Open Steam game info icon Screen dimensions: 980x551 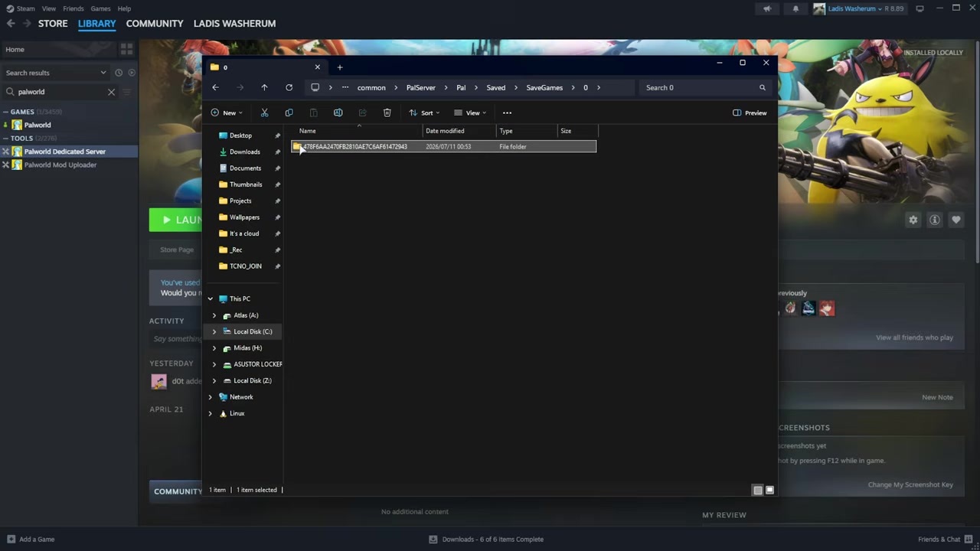point(934,220)
